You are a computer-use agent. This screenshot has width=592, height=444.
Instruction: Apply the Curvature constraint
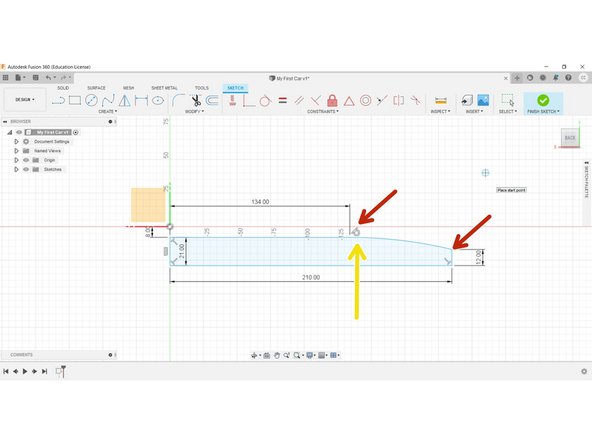click(415, 100)
